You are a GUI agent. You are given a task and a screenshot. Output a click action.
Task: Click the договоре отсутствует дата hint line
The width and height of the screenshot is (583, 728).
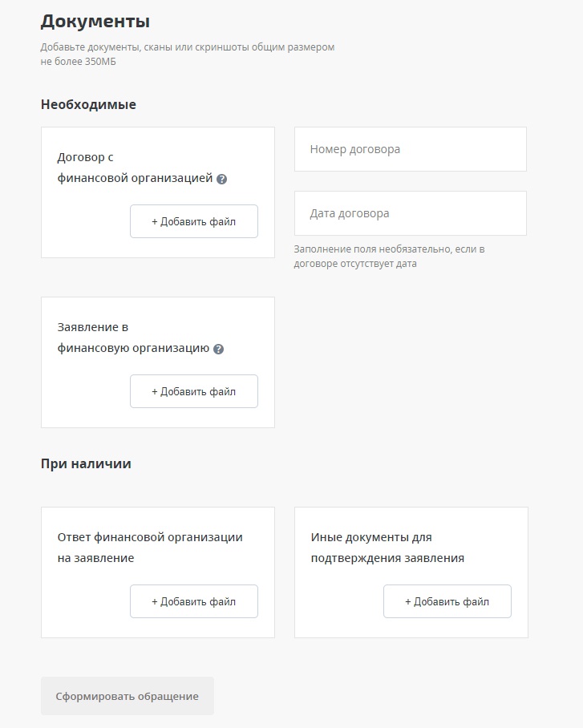[355, 263]
